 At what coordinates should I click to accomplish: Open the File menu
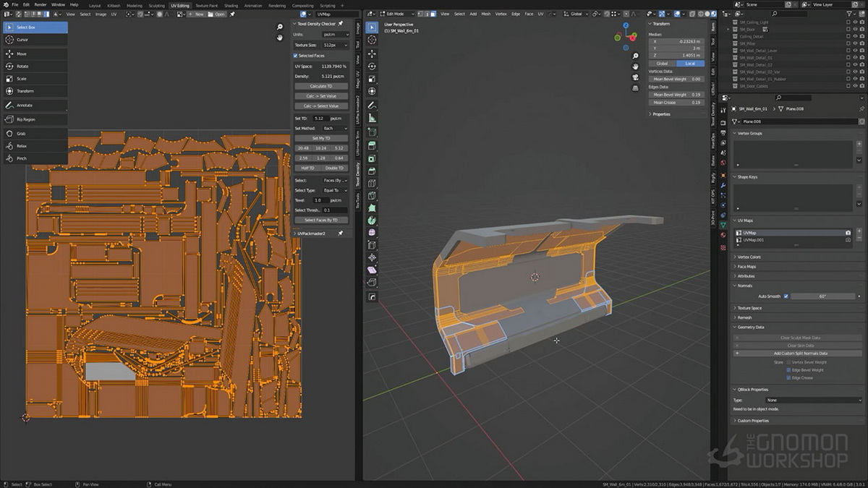[x=14, y=4]
